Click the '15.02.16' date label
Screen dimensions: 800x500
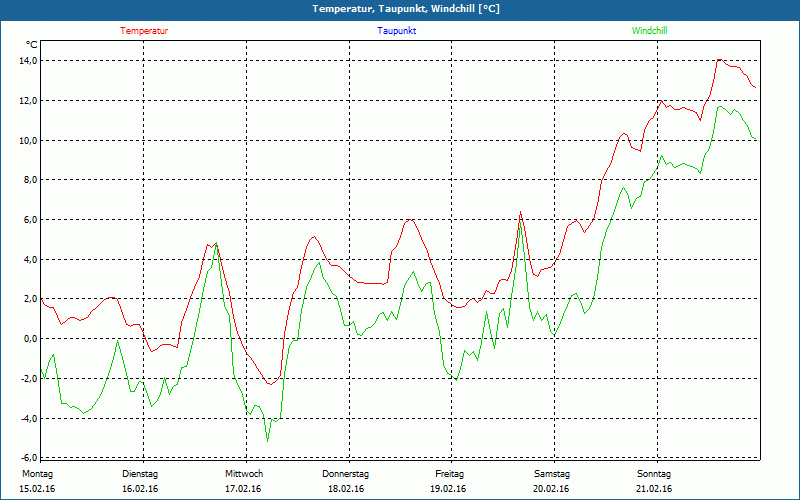click(x=37, y=489)
